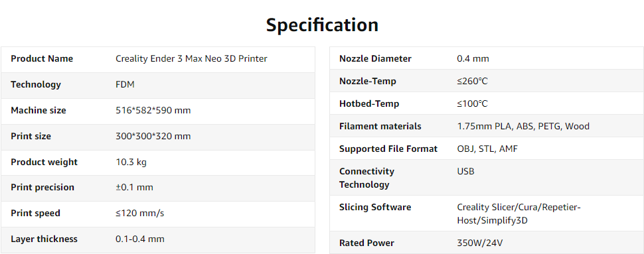
Task: Click the ≤260°C nozzle temperature value
Action: pos(472,82)
